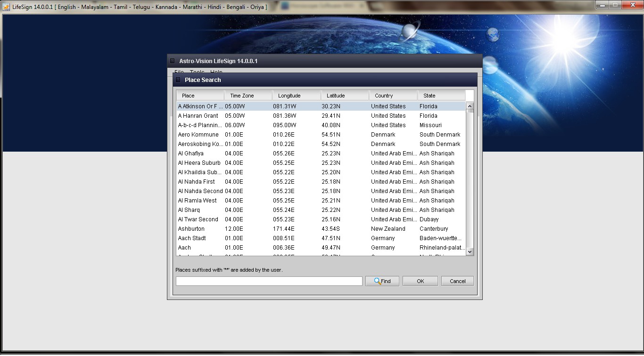Click the latitude value 30.23N
This screenshot has height=356, width=644.
pos(331,106)
